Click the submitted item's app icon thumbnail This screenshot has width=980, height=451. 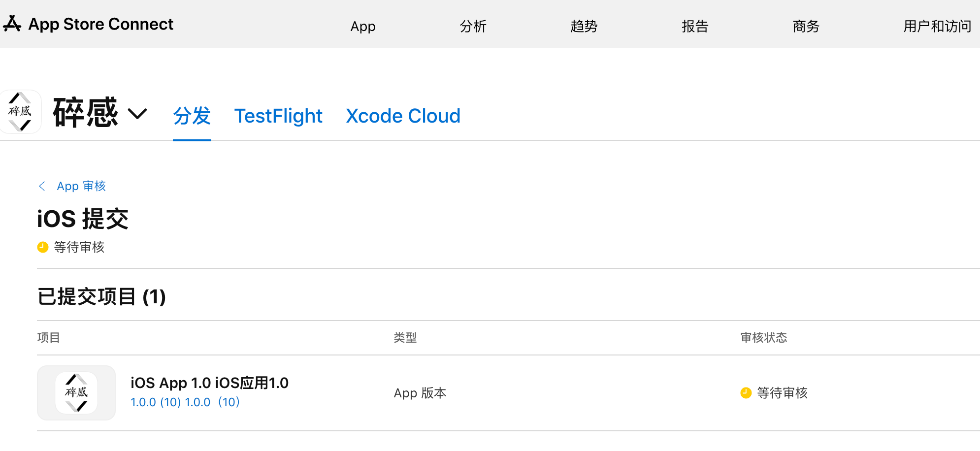(x=76, y=393)
